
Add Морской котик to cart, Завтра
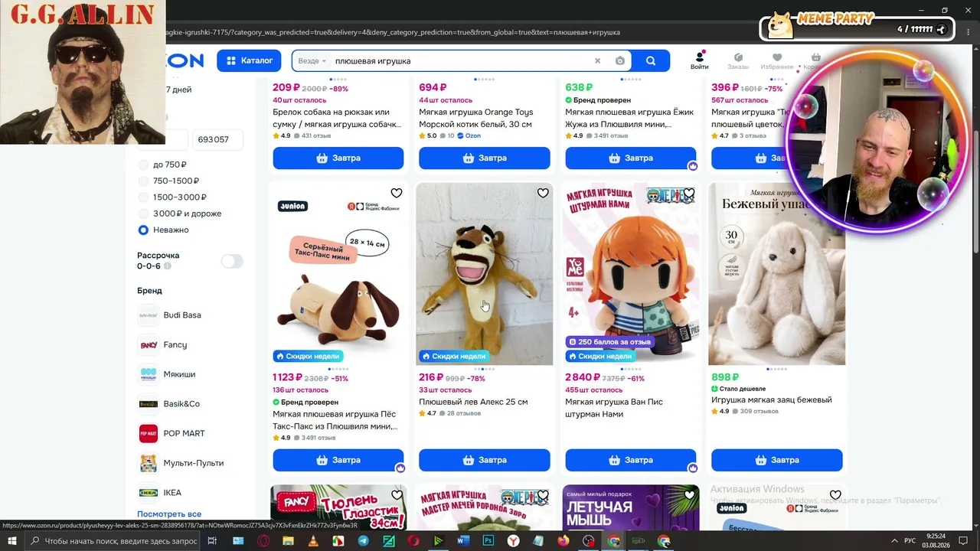485,158
